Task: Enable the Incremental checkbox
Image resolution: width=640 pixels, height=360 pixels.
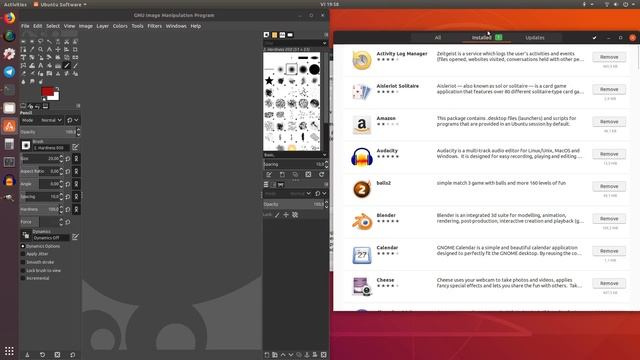Action: click(23, 278)
